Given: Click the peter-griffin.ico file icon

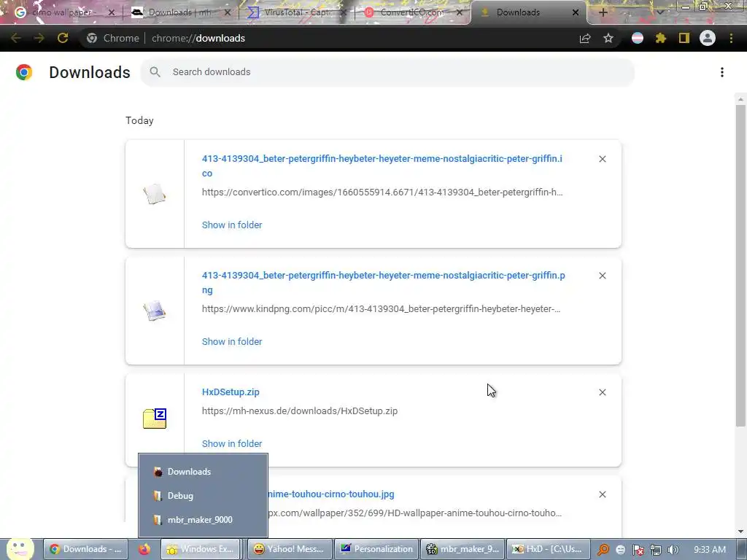Looking at the screenshot, I should click(155, 194).
